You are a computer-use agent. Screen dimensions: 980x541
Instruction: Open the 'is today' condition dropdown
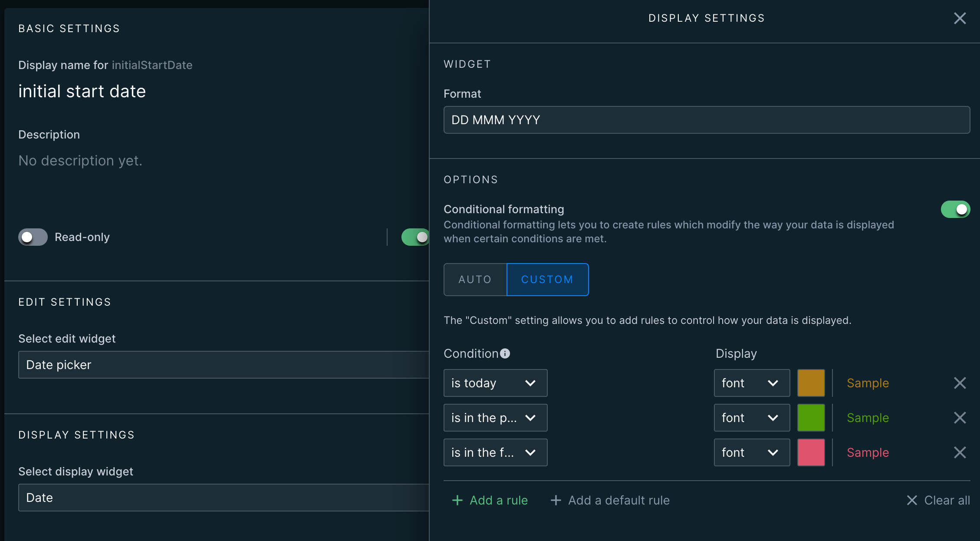point(495,383)
